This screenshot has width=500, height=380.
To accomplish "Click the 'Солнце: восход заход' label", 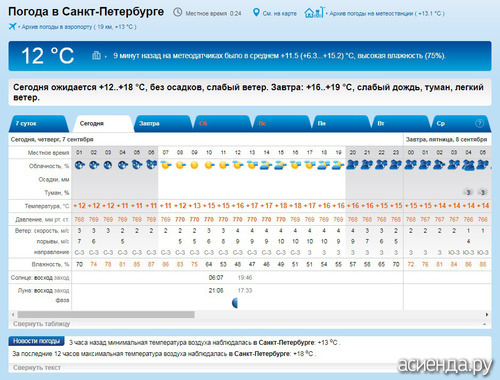I will click(x=40, y=277).
